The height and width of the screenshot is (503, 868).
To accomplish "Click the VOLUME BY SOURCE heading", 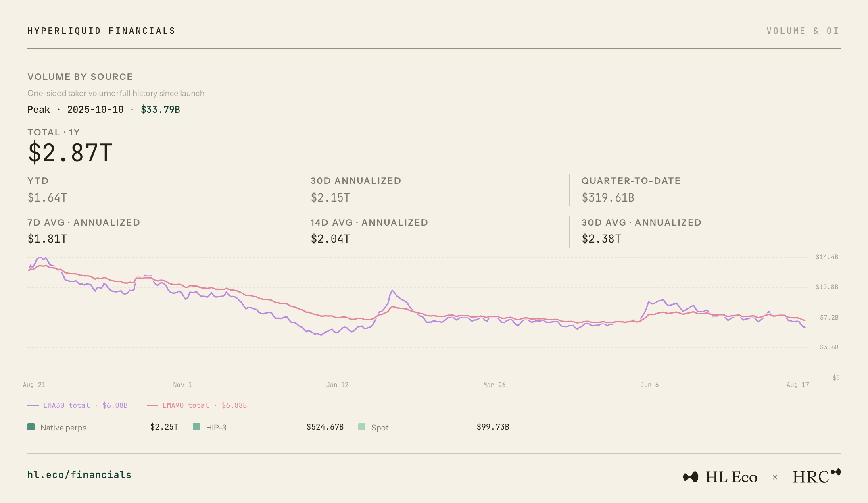I will click(x=80, y=77).
